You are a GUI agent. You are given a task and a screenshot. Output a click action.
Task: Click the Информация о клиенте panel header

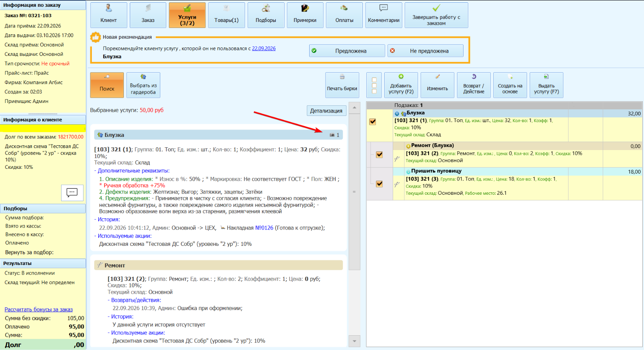point(43,120)
